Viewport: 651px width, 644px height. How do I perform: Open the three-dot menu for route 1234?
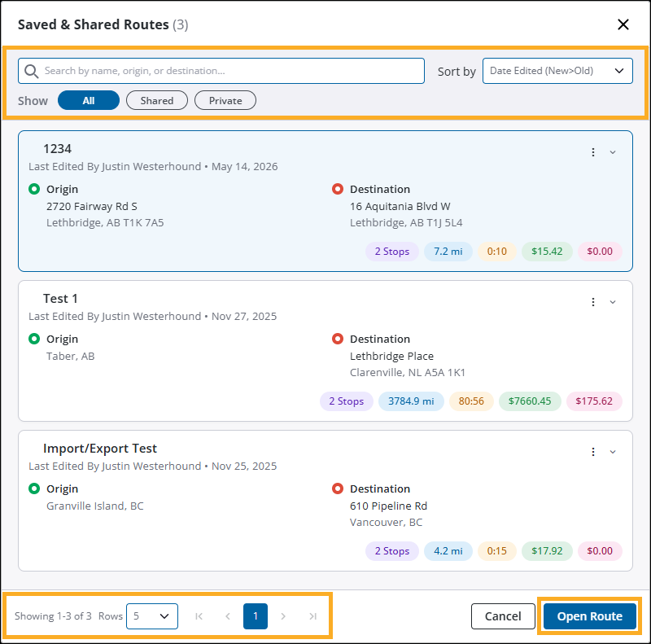point(593,152)
